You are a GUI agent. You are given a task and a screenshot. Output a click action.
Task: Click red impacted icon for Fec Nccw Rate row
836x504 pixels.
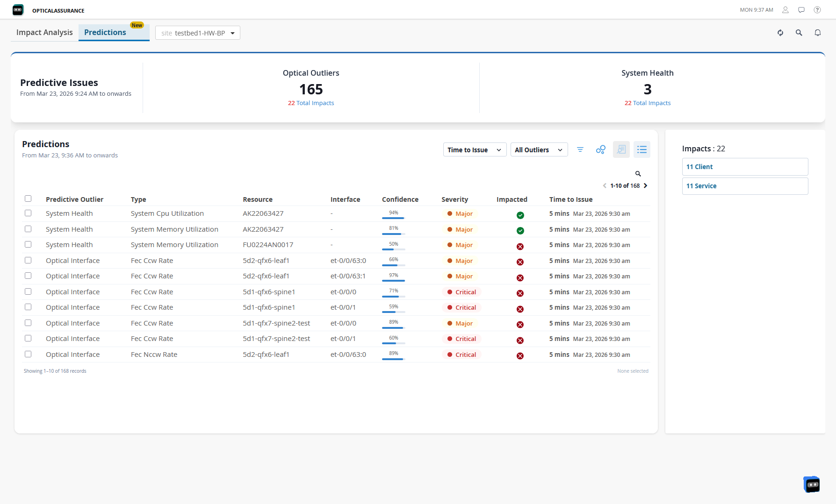pyautogui.click(x=520, y=356)
